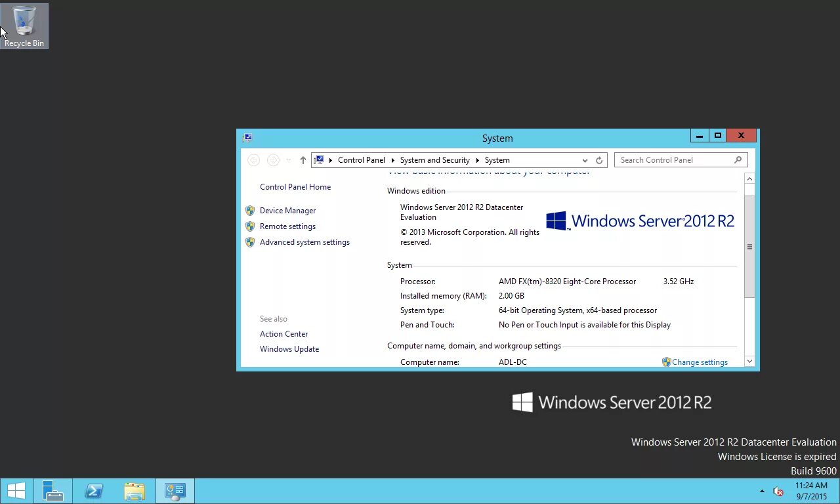Click the shield icon beside Change settings
Image resolution: width=840 pixels, height=504 pixels.
point(667,362)
